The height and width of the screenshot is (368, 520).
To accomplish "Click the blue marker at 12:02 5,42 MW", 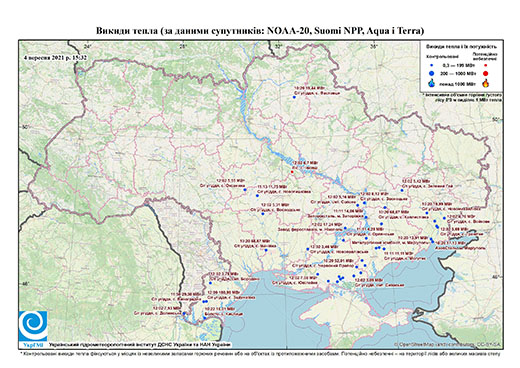I will 402,190.
